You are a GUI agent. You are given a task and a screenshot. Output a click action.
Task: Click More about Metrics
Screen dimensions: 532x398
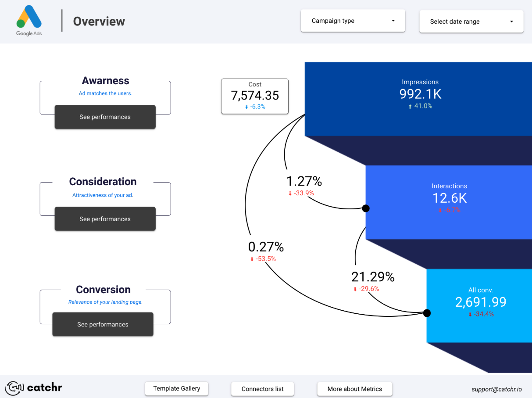point(354,389)
